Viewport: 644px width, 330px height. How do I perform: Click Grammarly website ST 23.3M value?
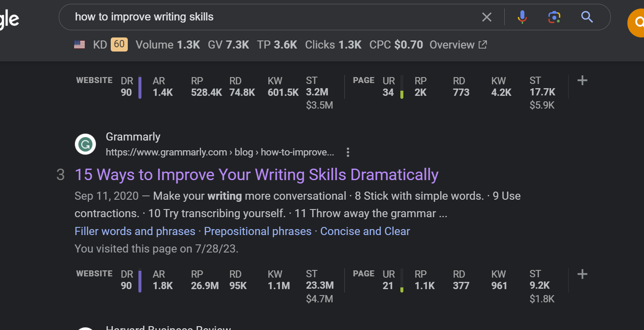(320, 286)
